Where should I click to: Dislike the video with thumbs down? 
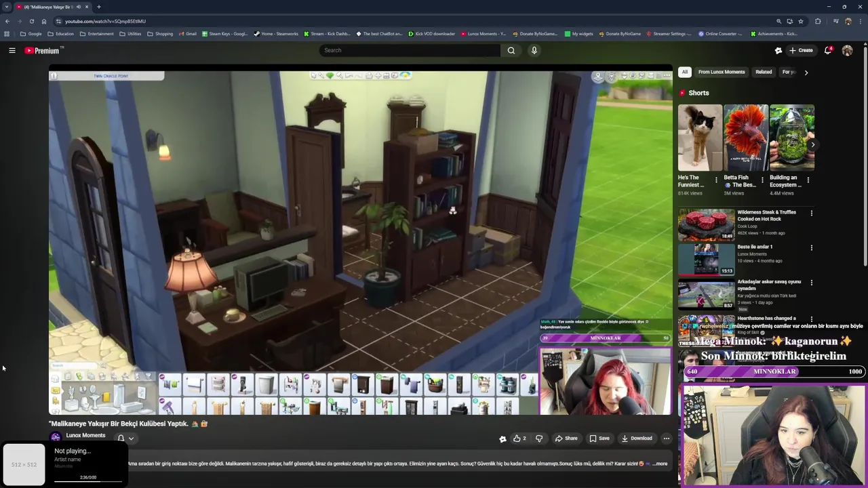539,439
